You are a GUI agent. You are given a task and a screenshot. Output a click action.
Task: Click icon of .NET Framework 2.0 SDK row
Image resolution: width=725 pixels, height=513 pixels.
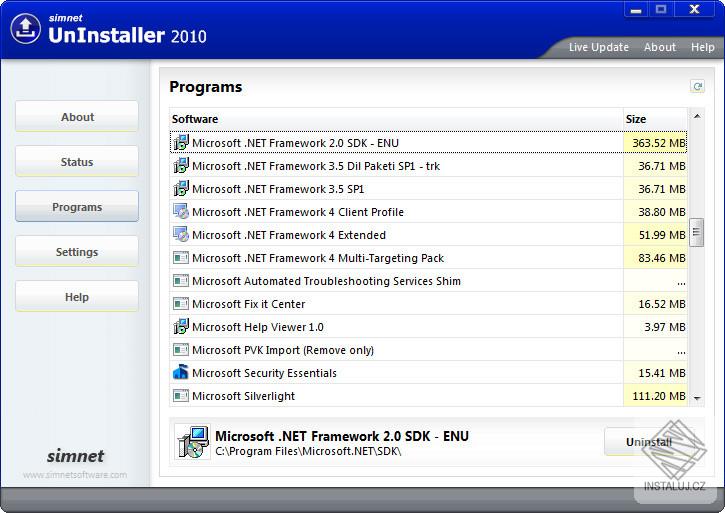[181, 142]
